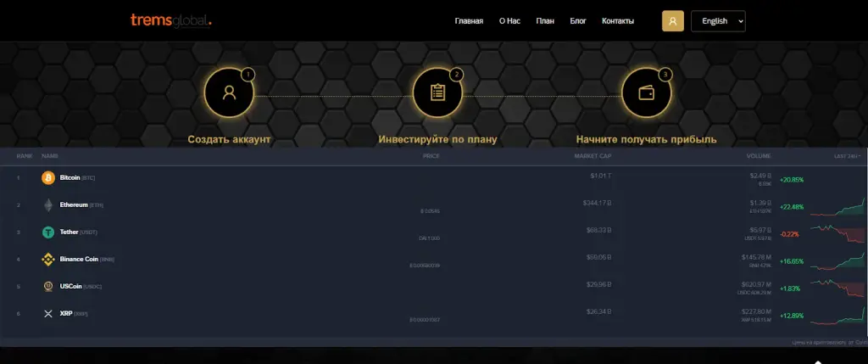The height and width of the screenshot is (364, 868).
Task: Open the English language dropdown
Action: pos(718,21)
